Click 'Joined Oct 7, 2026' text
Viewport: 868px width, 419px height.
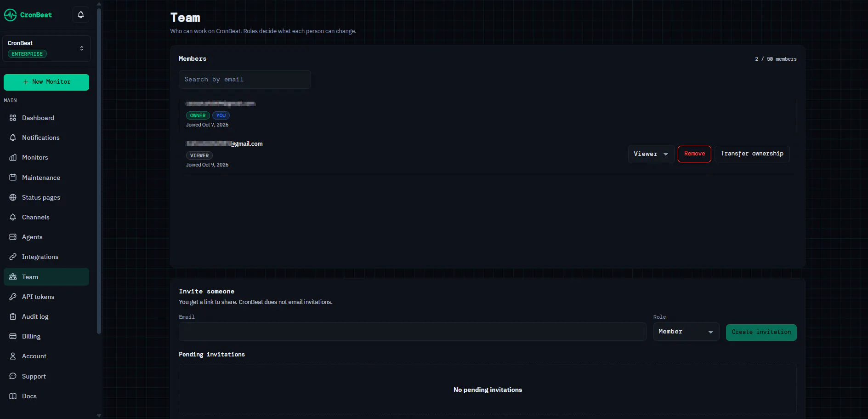pyautogui.click(x=207, y=125)
